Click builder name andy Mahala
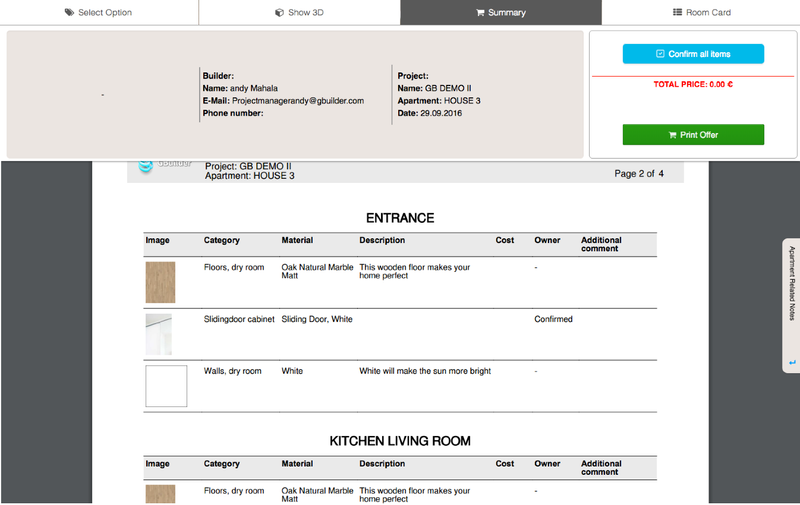Image resolution: width=800 pixels, height=505 pixels. coord(254,88)
